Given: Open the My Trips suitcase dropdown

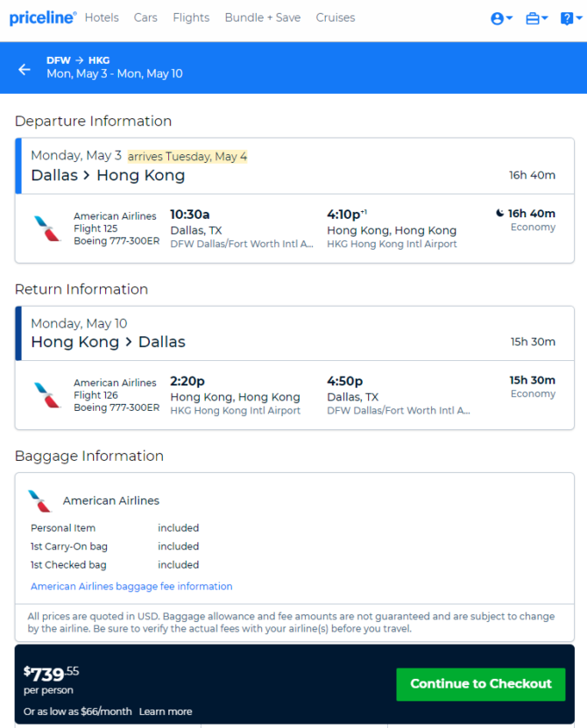Looking at the screenshot, I should point(537,18).
